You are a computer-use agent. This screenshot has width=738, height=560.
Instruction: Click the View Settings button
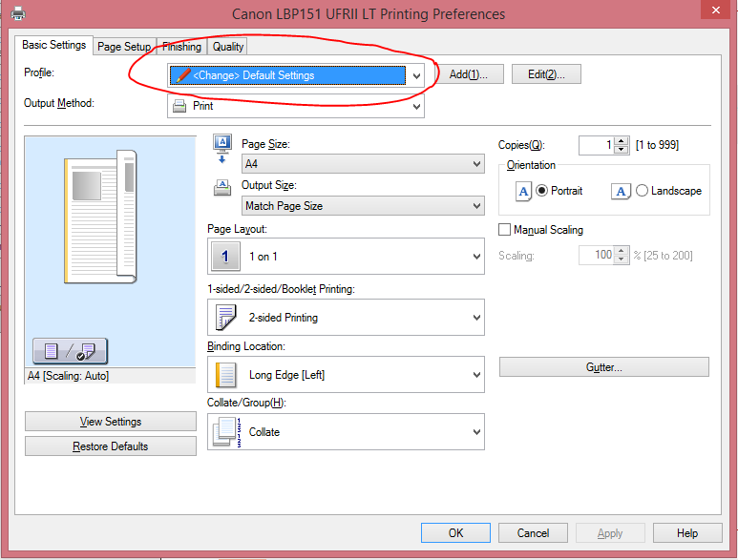(111, 422)
